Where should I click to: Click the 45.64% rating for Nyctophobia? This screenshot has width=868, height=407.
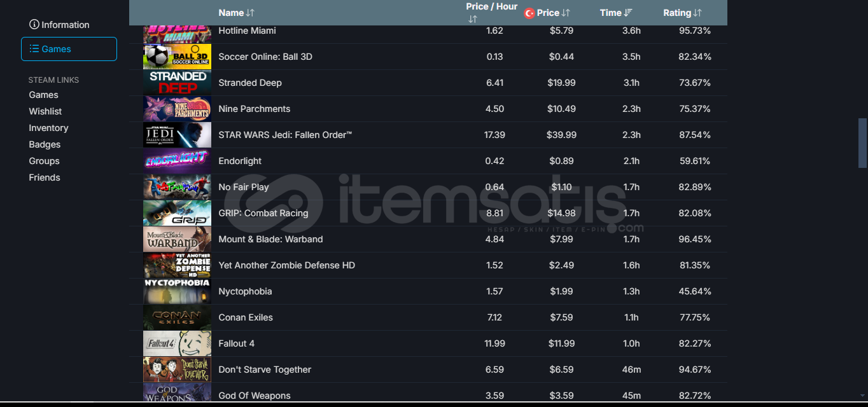[696, 291]
